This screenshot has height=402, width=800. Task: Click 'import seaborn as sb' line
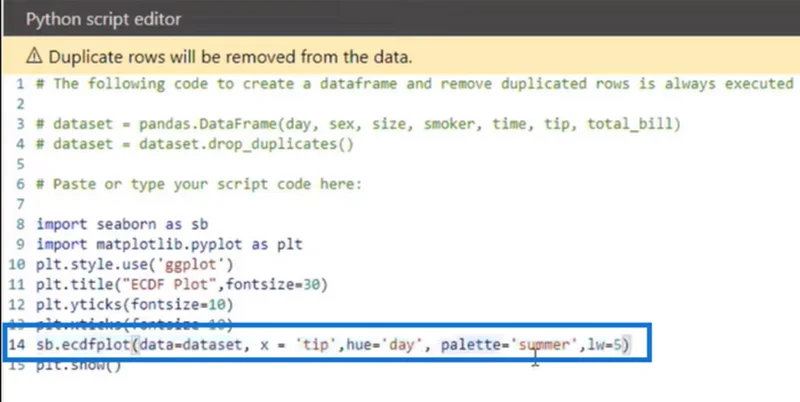click(x=122, y=224)
